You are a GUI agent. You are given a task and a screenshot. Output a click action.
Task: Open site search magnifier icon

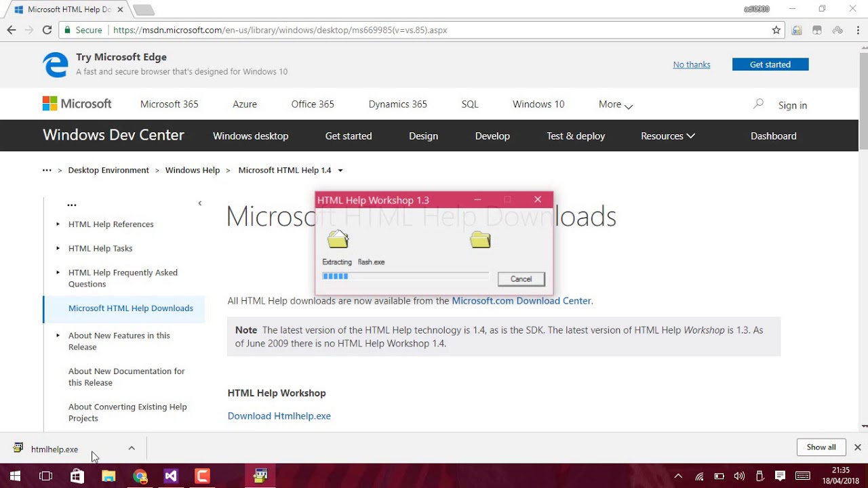pyautogui.click(x=758, y=104)
